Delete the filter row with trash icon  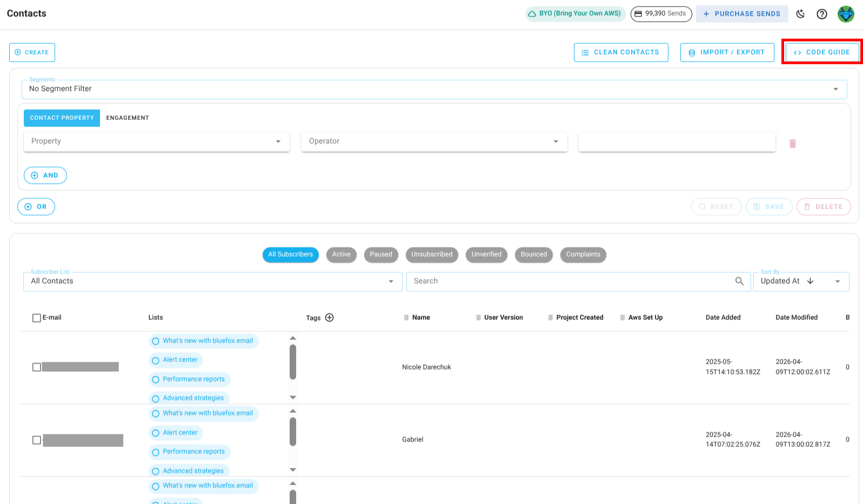coord(793,143)
